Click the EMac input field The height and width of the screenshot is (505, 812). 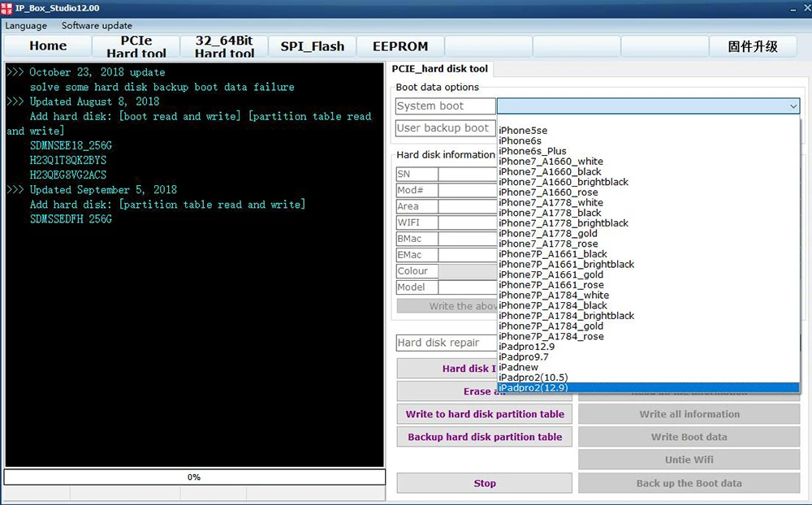click(x=468, y=255)
